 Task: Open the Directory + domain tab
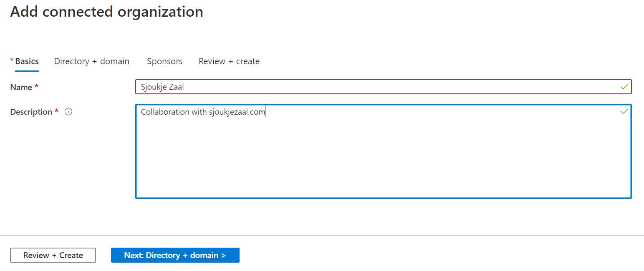pyautogui.click(x=91, y=61)
